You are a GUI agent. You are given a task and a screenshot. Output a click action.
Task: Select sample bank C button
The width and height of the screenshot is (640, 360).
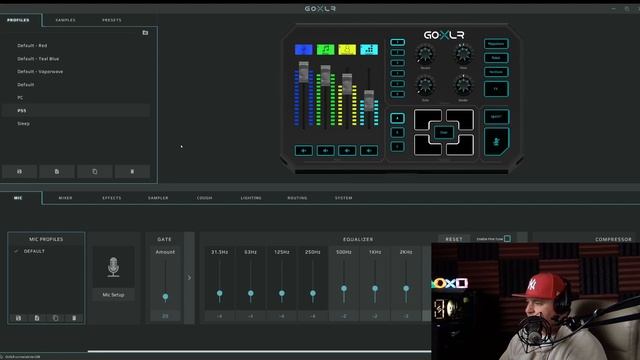click(397, 147)
